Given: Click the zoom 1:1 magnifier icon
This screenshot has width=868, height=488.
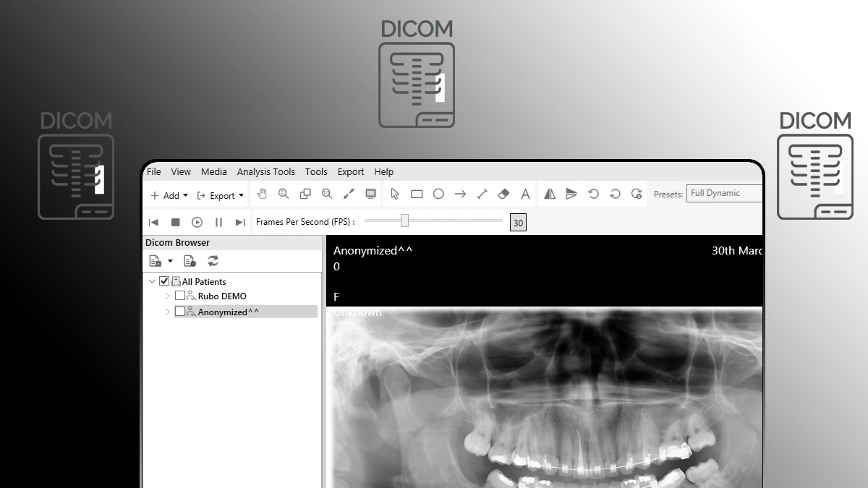Looking at the screenshot, I should pos(327,194).
